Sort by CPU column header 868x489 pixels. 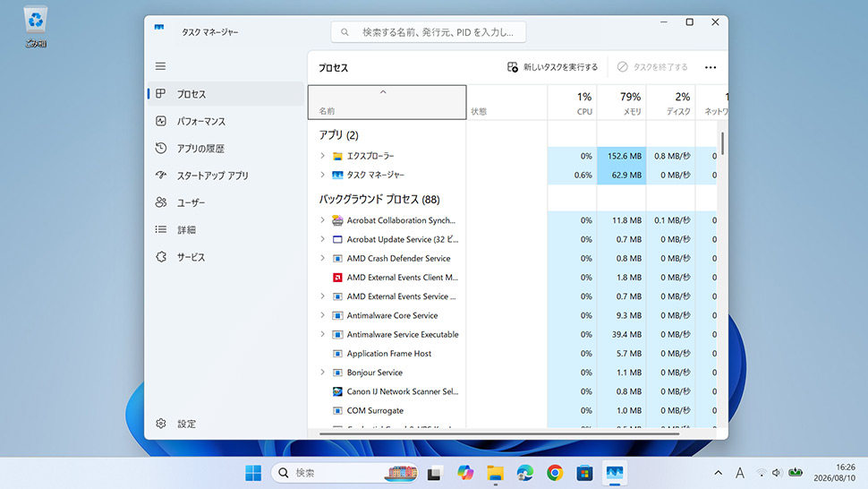[x=573, y=102]
